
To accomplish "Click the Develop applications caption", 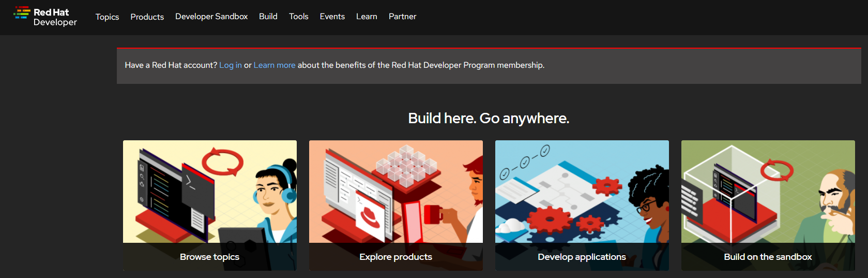I will (x=582, y=257).
